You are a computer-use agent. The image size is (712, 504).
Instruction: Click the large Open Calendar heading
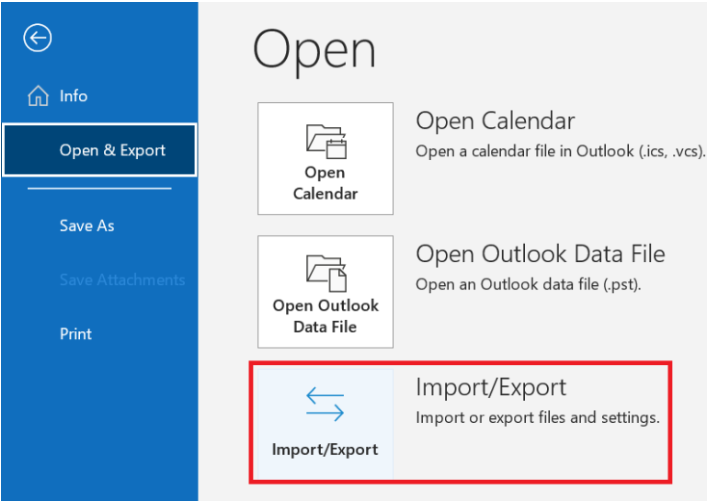click(495, 121)
